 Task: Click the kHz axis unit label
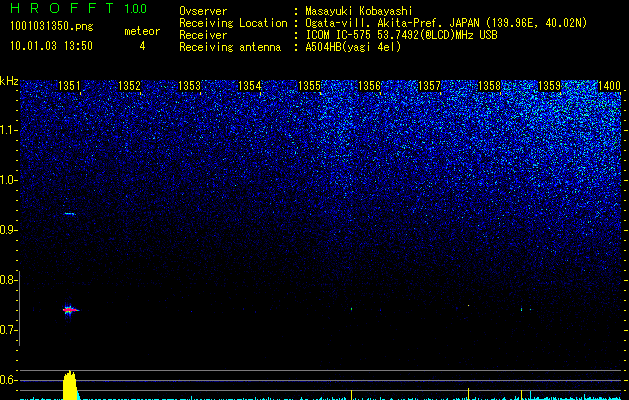tap(9, 81)
